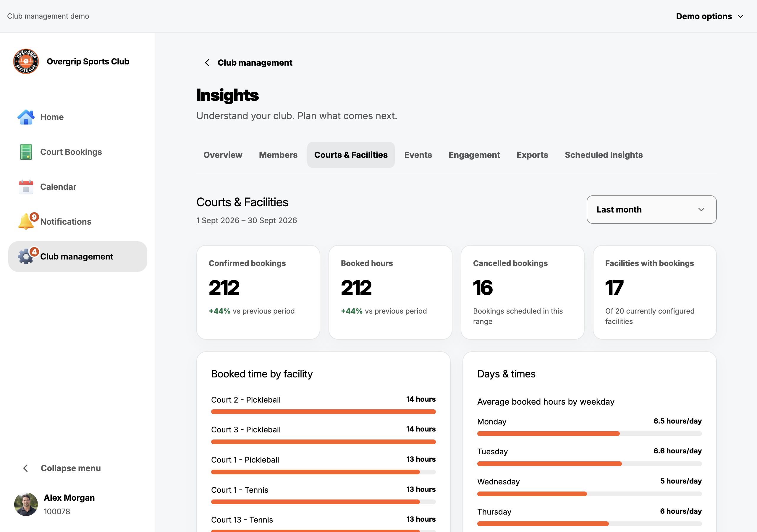Click the date range 1 Sept 2026 – 30 Sept 2026
757x532 pixels.
[x=247, y=220]
